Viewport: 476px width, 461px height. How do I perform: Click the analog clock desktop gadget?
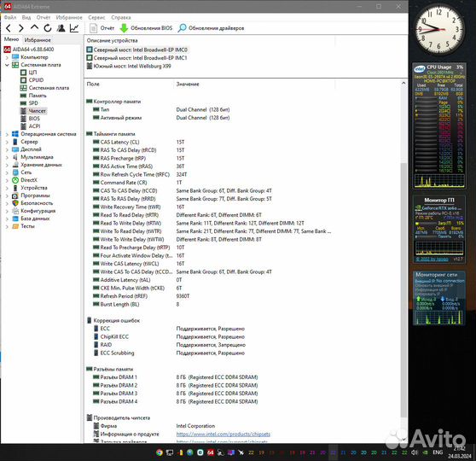tap(439, 30)
